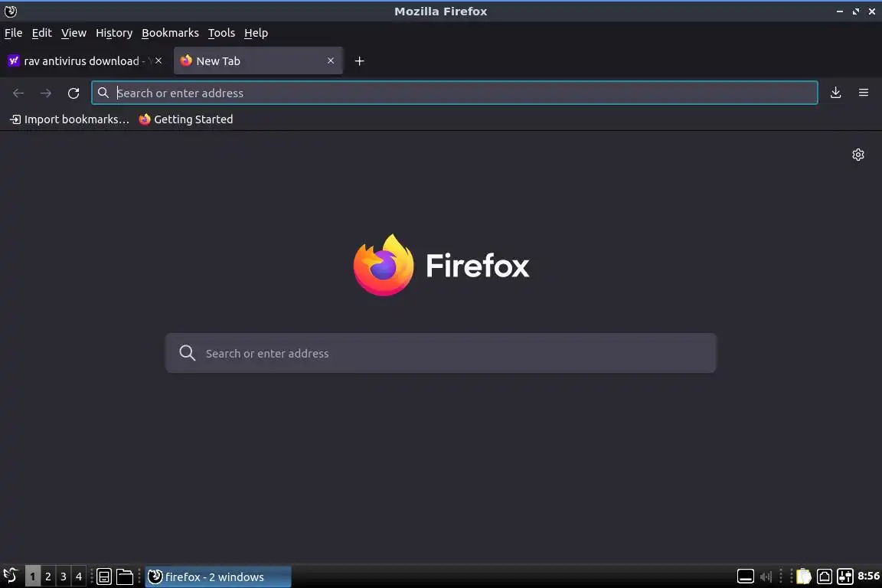This screenshot has width=882, height=588.
Task: Close the Mozilla Firefox window
Action: point(872,11)
